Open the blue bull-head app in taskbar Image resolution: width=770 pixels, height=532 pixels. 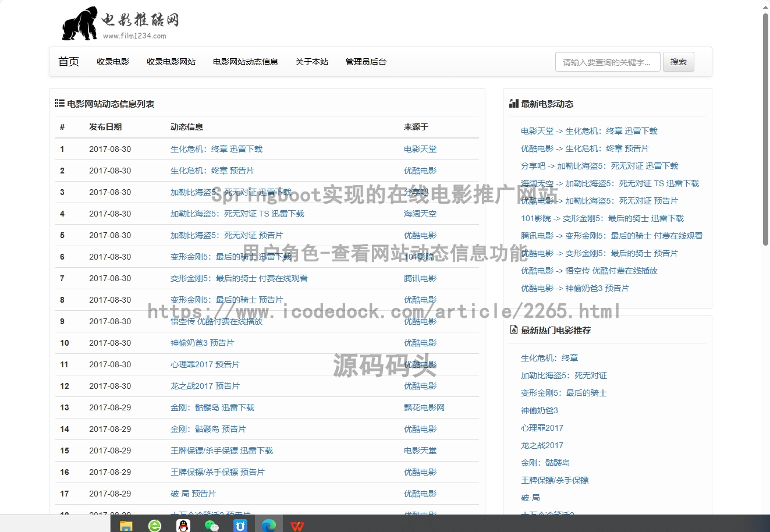click(240, 526)
